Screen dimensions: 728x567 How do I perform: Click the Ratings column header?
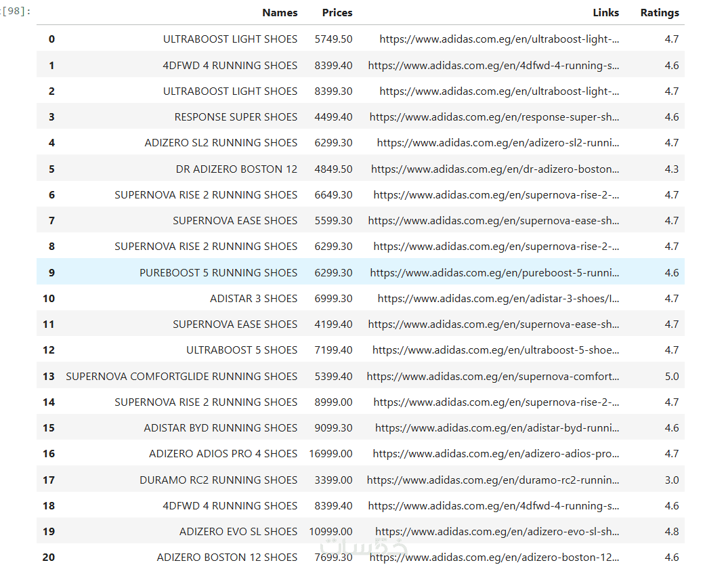tap(660, 13)
